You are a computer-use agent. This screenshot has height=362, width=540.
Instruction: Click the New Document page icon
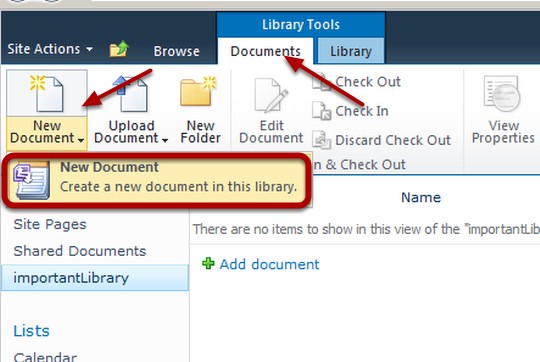point(46,93)
